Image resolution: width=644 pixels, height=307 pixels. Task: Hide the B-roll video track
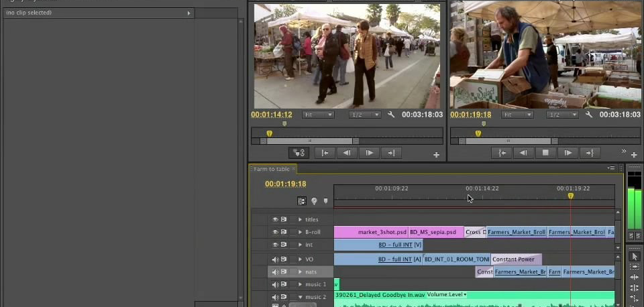(275, 232)
